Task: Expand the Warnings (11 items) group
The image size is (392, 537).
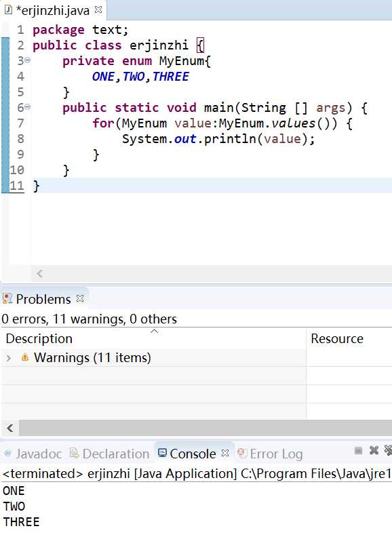Action: [9, 358]
